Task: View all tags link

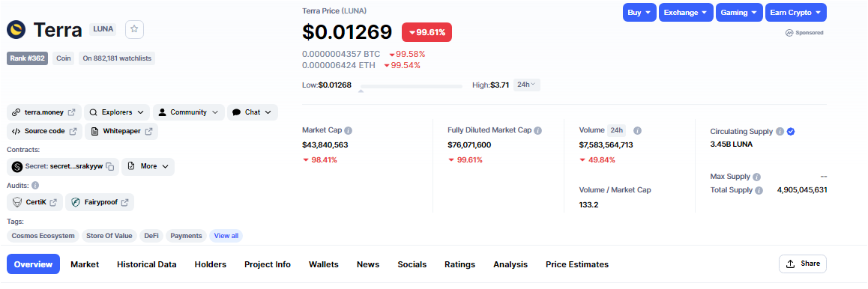Action: tap(226, 236)
